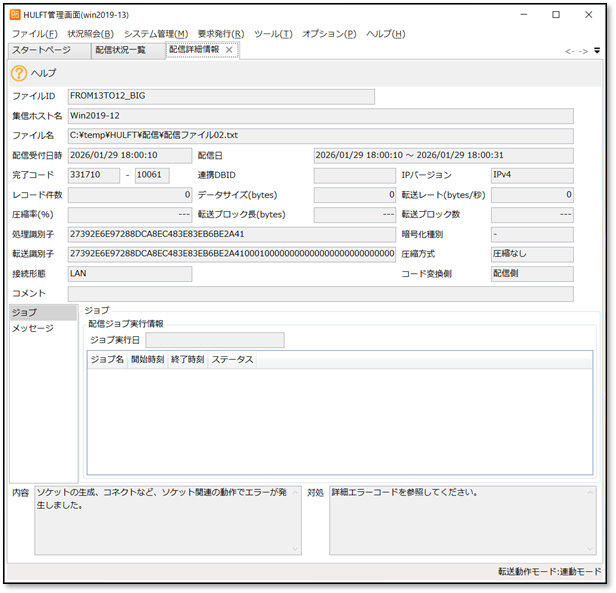Image resolution: width=616 pixels, height=593 pixels.
Task: Click the ステータス column header
Action: pos(232,359)
